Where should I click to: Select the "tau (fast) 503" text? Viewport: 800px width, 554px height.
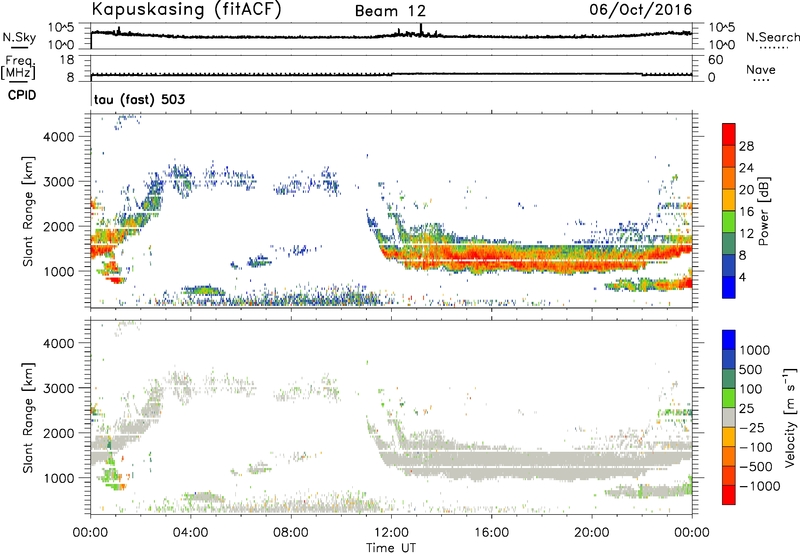point(139,99)
